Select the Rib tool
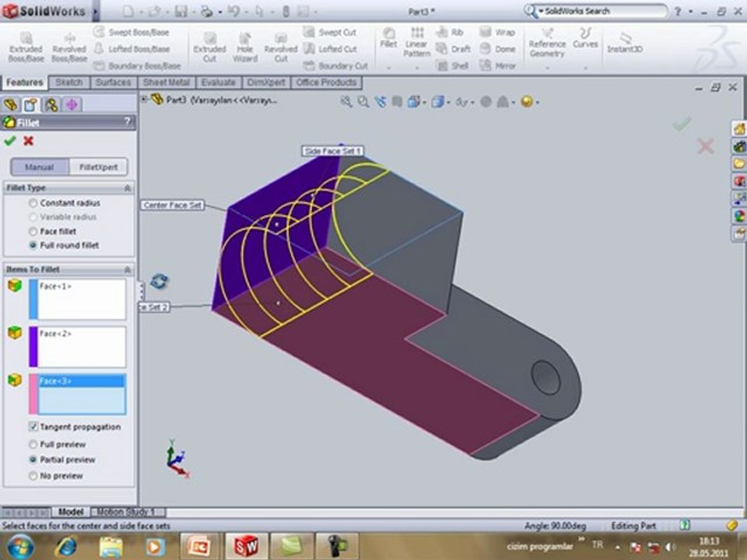The image size is (747, 560). [x=450, y=33]
